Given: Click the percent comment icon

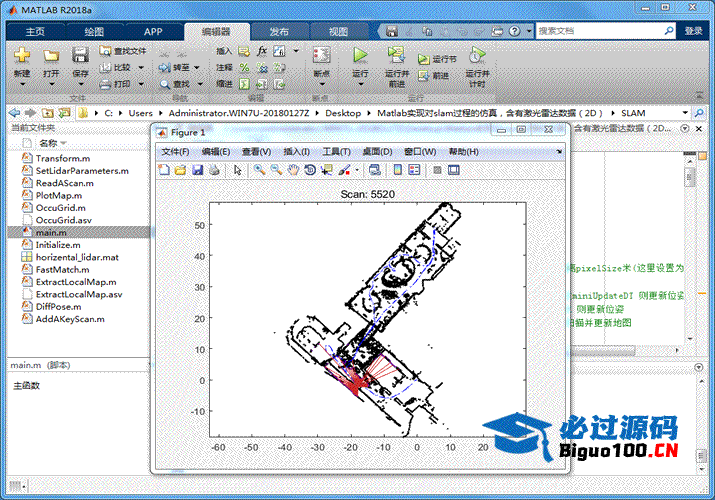Looking at the screenshot, I should (x=244, y=67).
